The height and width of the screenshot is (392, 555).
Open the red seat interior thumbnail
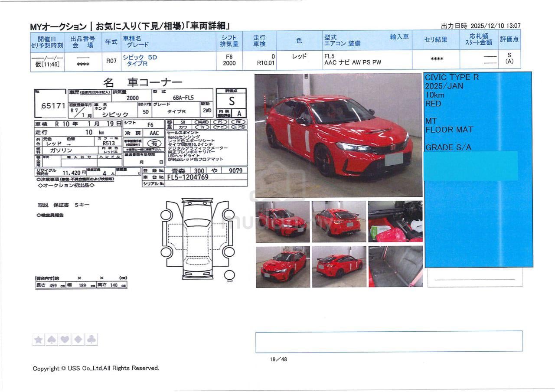pos(395,222)
